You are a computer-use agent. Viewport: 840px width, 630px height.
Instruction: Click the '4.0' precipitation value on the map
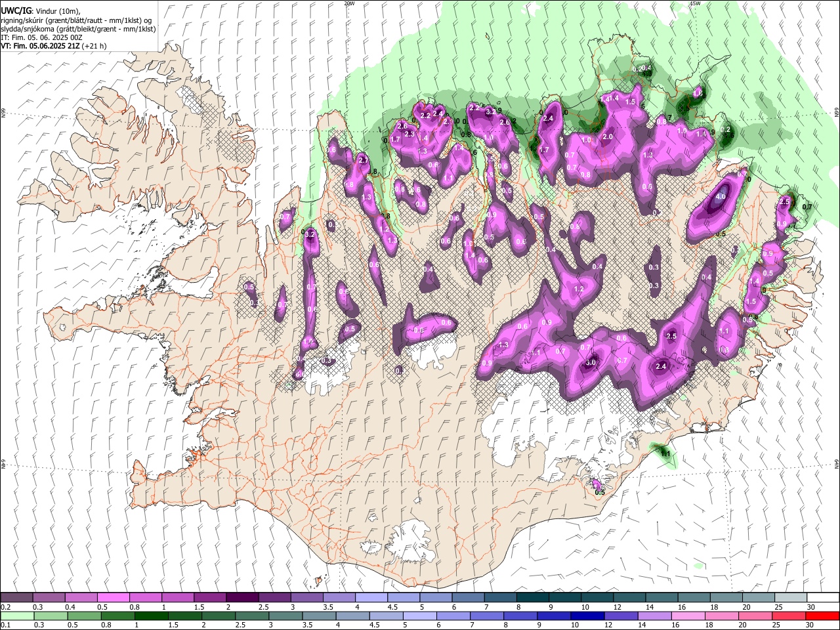(721, 196)
